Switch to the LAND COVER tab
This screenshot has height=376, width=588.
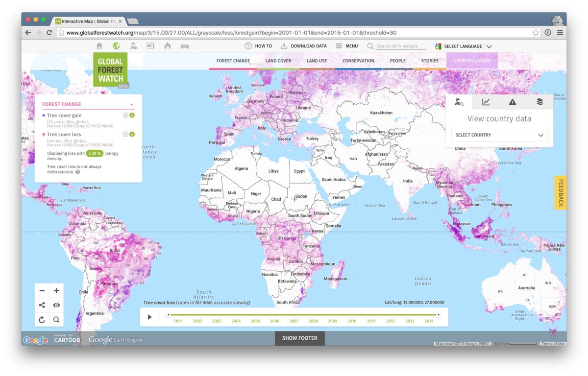tap(278, 61)
